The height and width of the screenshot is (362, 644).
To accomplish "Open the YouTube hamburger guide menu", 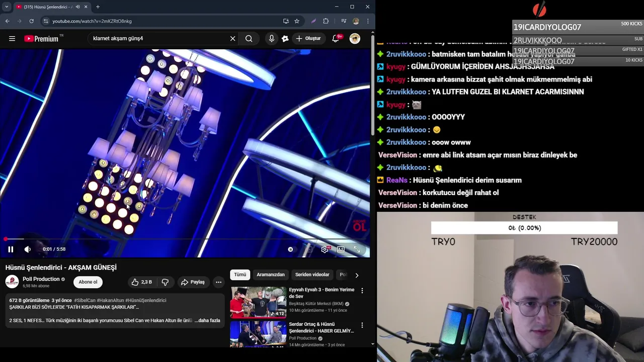I will (12, 38).
